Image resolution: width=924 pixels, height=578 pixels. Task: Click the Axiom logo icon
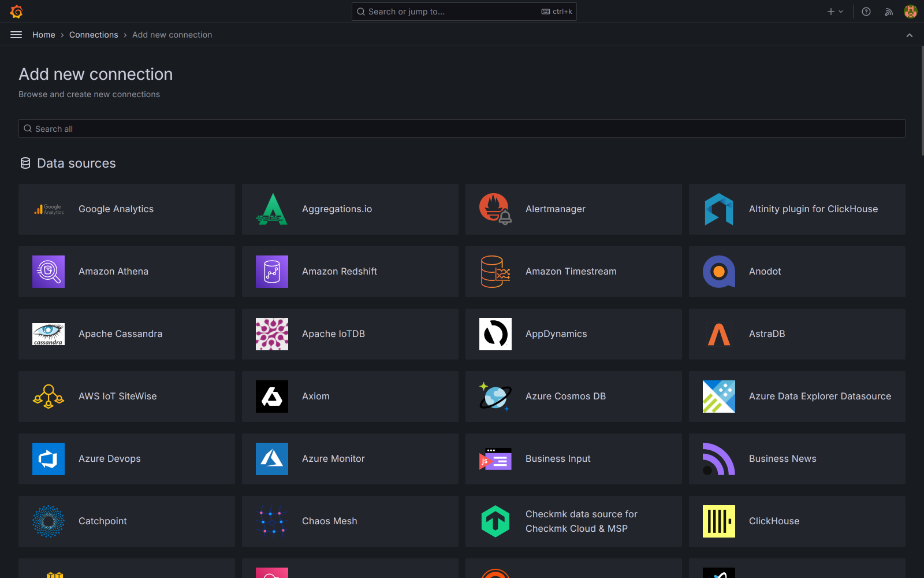click(x=272, y=397)
